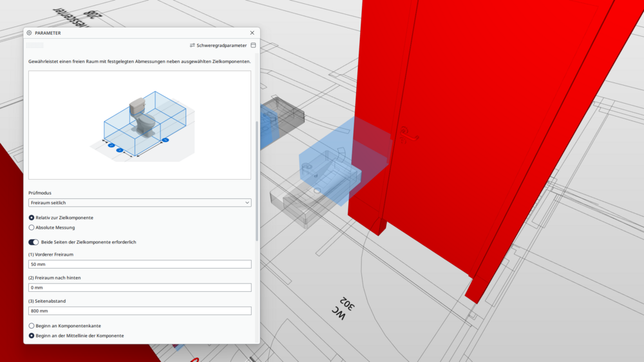Viewport: 644px width, 362px height.
Task: Select Absolute Messung option
Action: 32,227
